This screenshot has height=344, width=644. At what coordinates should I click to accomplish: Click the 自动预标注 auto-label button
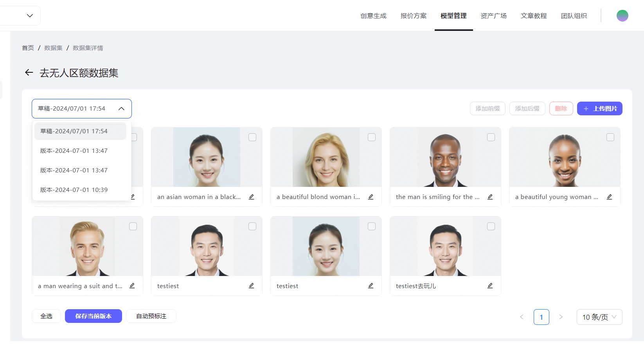point(151,316)
